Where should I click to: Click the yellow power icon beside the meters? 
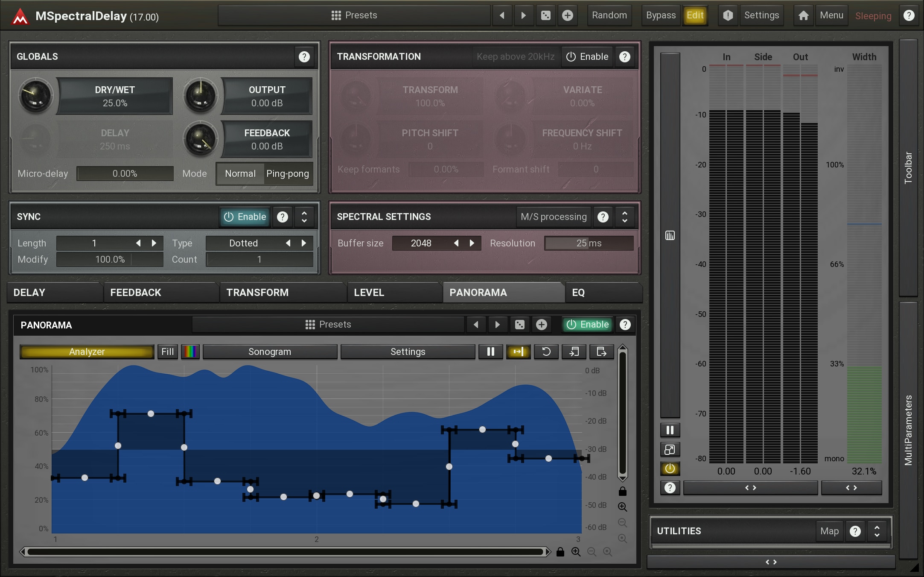point(670,469)
